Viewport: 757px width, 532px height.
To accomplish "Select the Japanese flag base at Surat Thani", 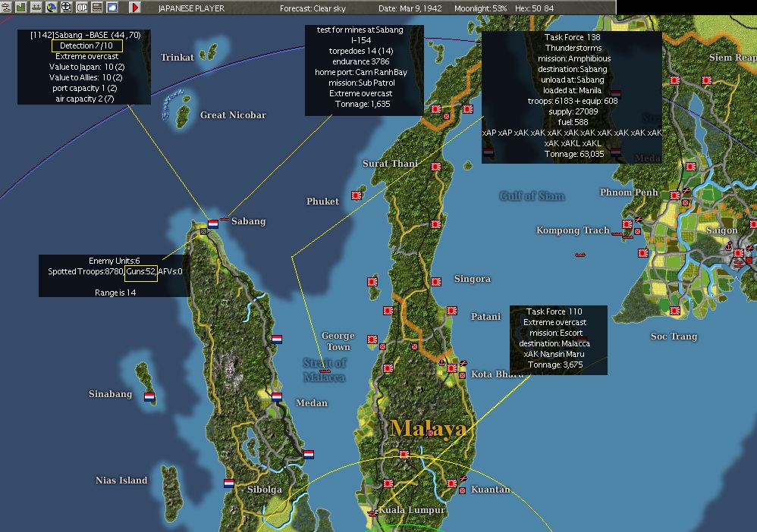I will [x=436, y=167].
